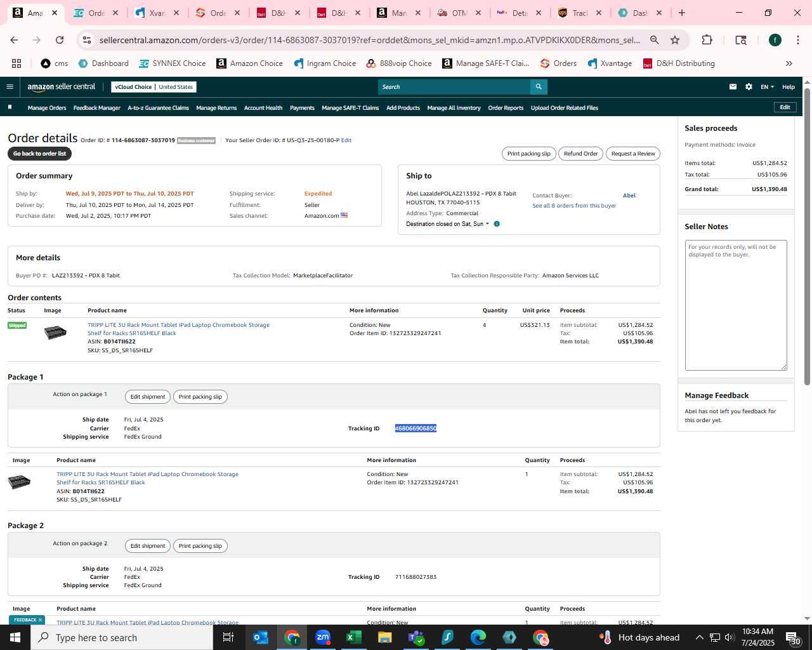812x650 pixels.
Task: Open Order Reports menu item
Action: tap(506, 108)
